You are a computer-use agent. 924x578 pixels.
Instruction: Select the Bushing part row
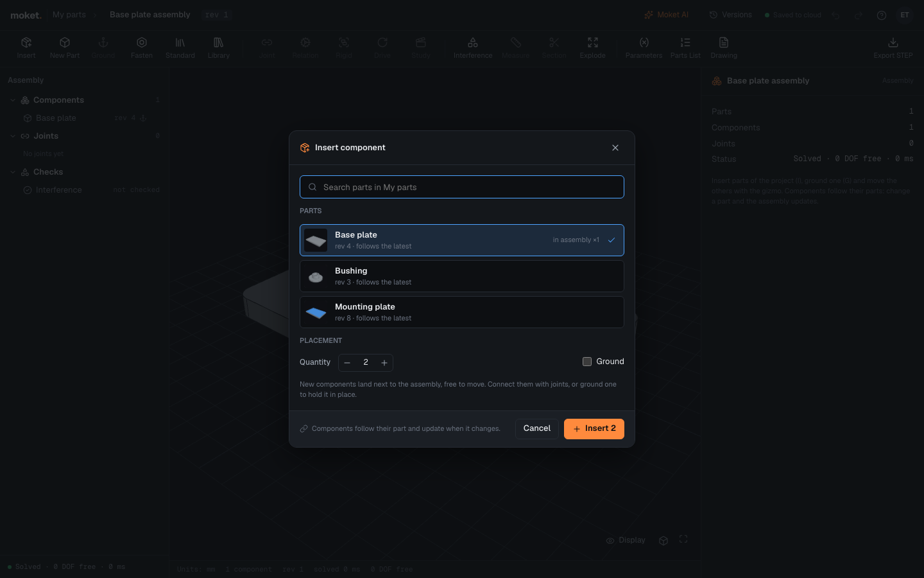462,276
